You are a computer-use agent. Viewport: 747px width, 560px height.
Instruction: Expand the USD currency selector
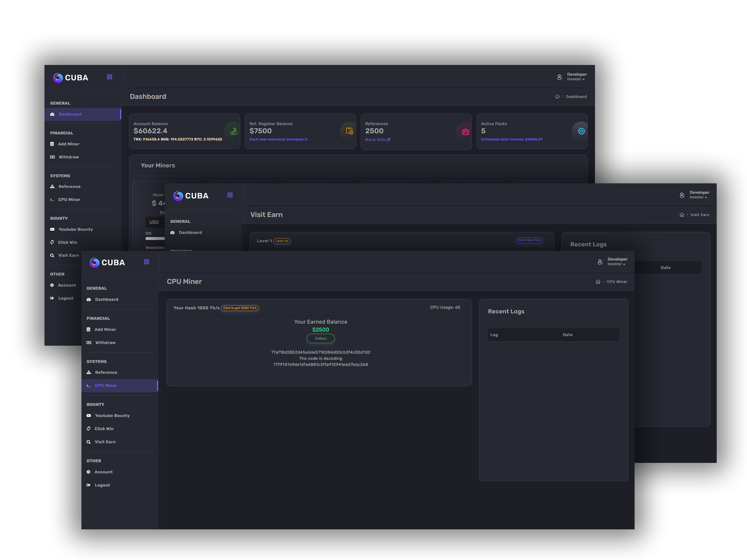[x=154, y=222]
